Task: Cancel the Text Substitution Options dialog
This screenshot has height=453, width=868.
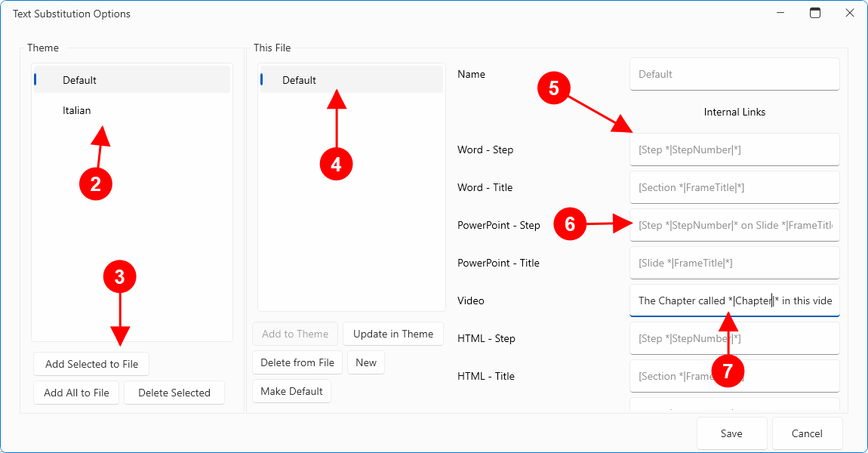Action: point(807,433)
